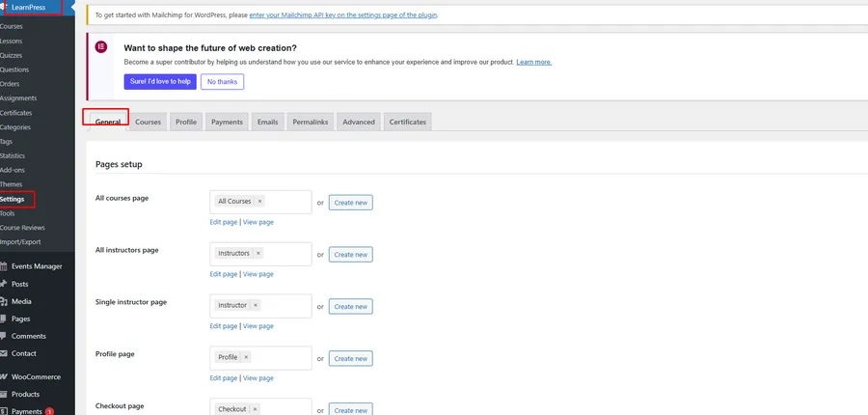
Task: Switch to the Profile tab
Action: [186, 122]
